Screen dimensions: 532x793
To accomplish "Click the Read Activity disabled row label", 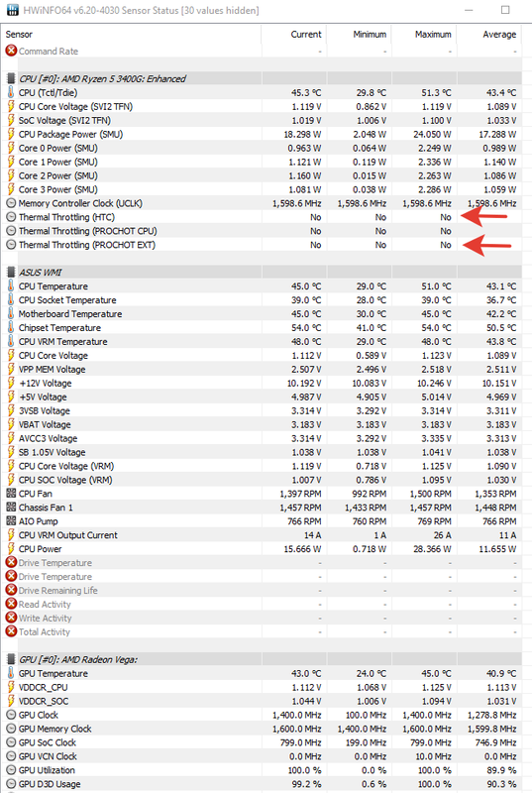I will click(45, 604).
